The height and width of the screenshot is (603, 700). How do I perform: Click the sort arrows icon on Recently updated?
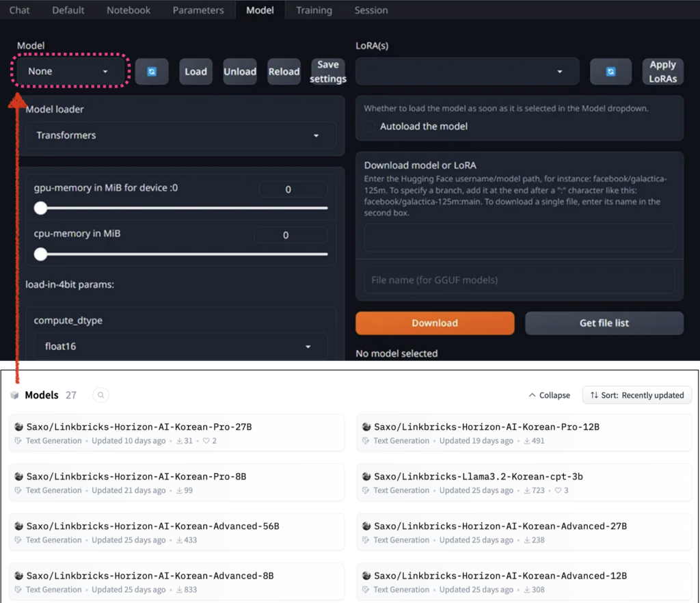[593, 395]
